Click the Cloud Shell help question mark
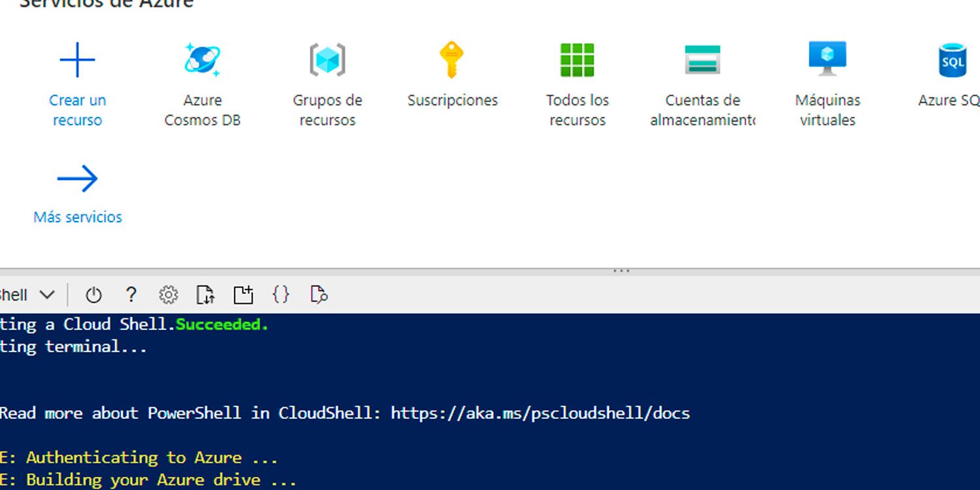Screen dimensions: 980x490 tap(131, 295)
